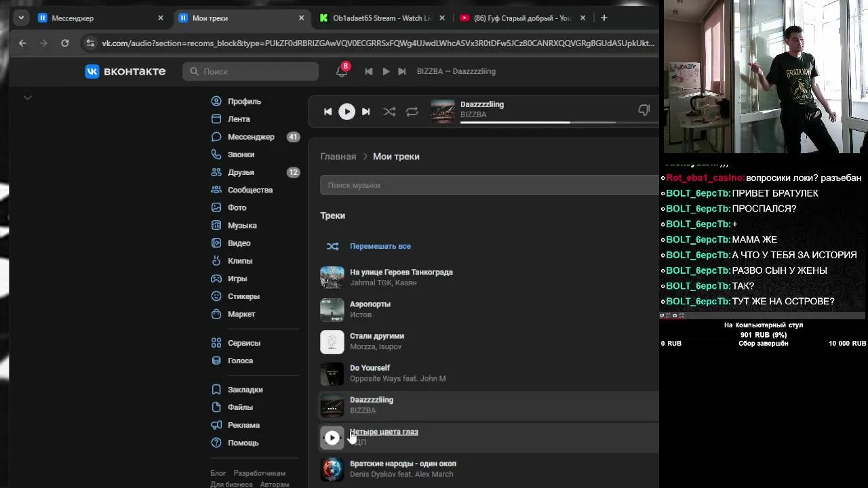Click the Блог footer link

click(x=218, y=473)
